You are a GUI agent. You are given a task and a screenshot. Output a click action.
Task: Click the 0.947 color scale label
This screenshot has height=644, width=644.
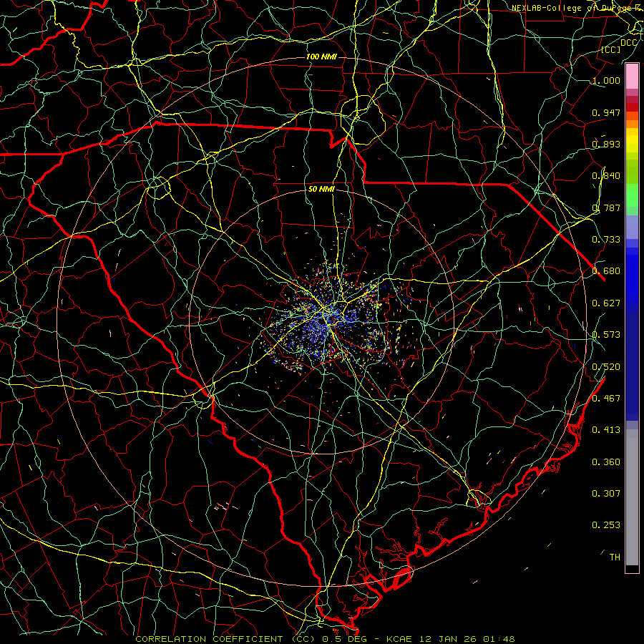click(x=606, y=112)
